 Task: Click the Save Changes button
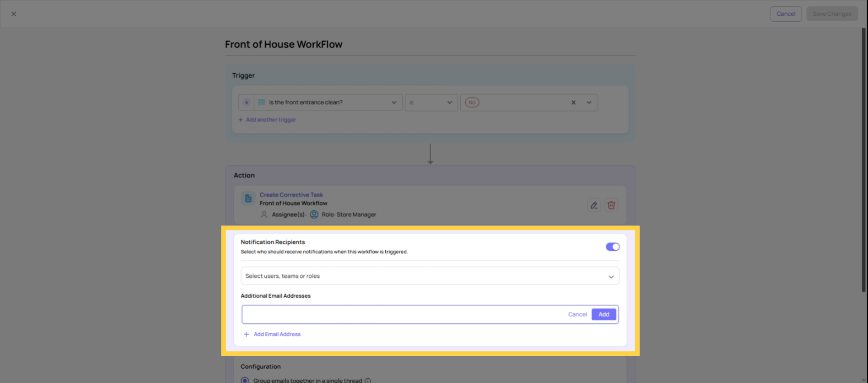(x=832, y=14)
